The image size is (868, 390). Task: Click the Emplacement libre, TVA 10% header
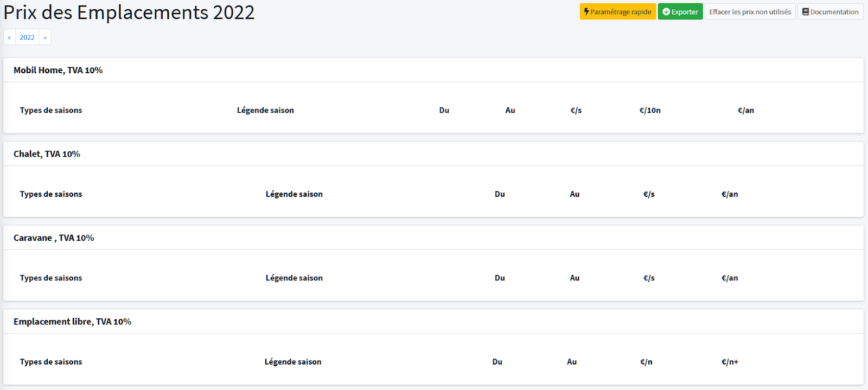pos(72,322)
